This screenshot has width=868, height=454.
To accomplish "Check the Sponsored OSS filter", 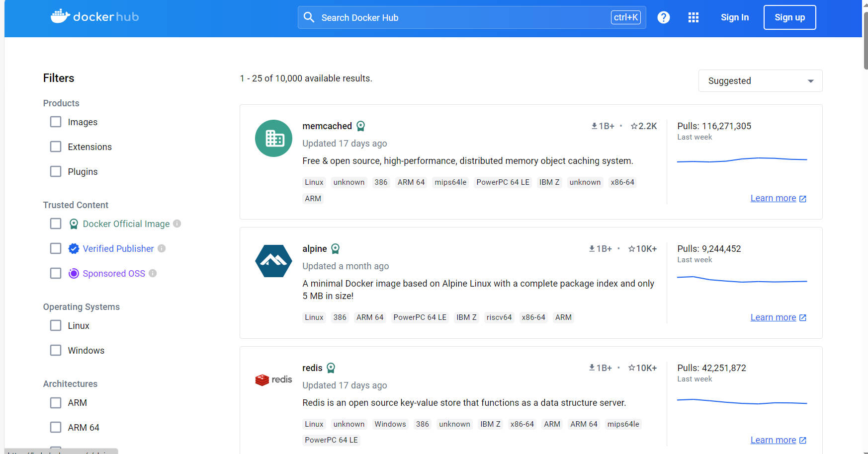I will pos(56,273).
